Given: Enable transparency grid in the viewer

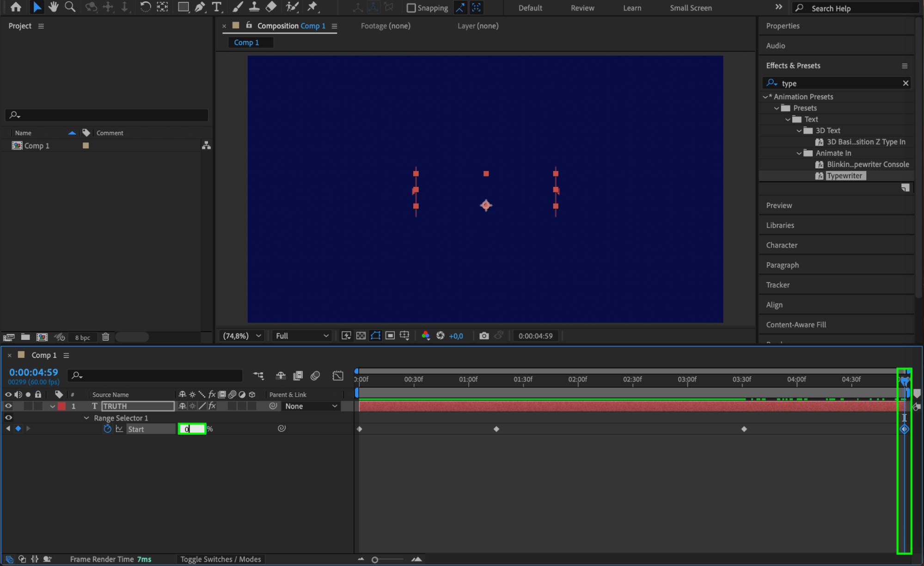Looking at the screenshot, I should click(x=361, y=336).
